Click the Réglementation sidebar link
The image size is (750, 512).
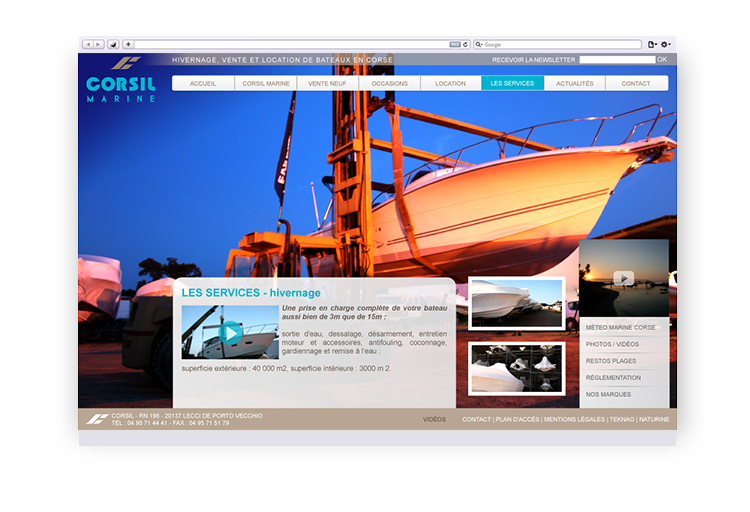coord(613,378)
